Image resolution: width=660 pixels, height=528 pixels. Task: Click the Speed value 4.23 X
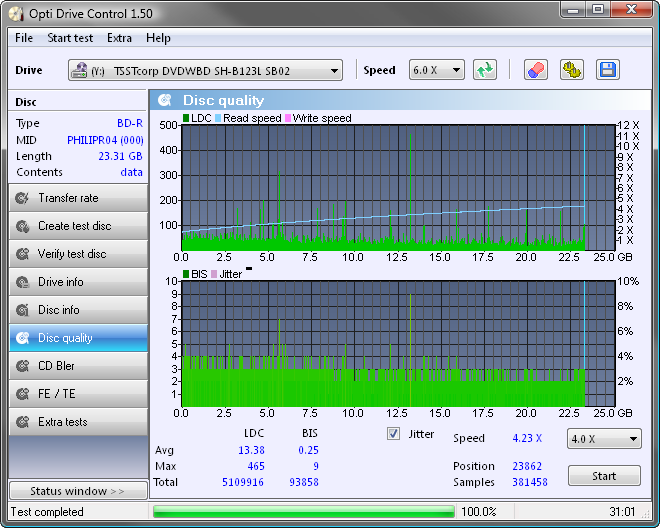coord(527,438)
